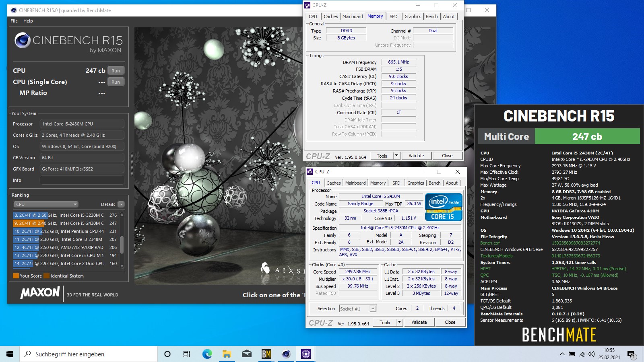
Task: Open Bench tab in lower CPU-Z window
Action: point(435,183)
